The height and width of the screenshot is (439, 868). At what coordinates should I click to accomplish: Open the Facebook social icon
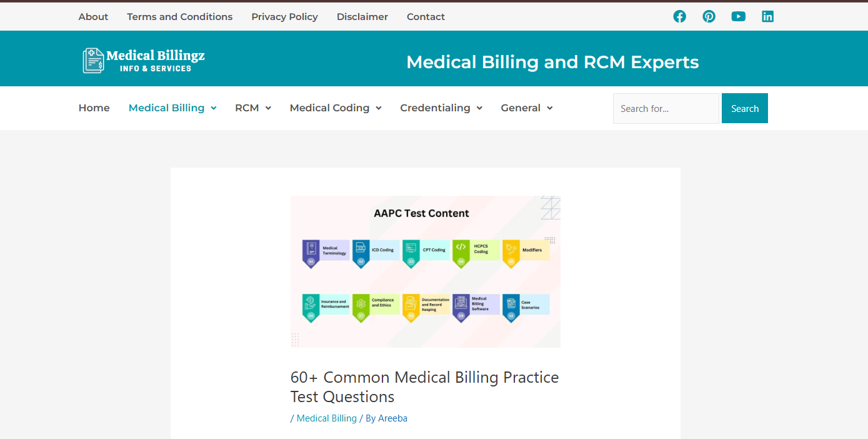(679, 17)
